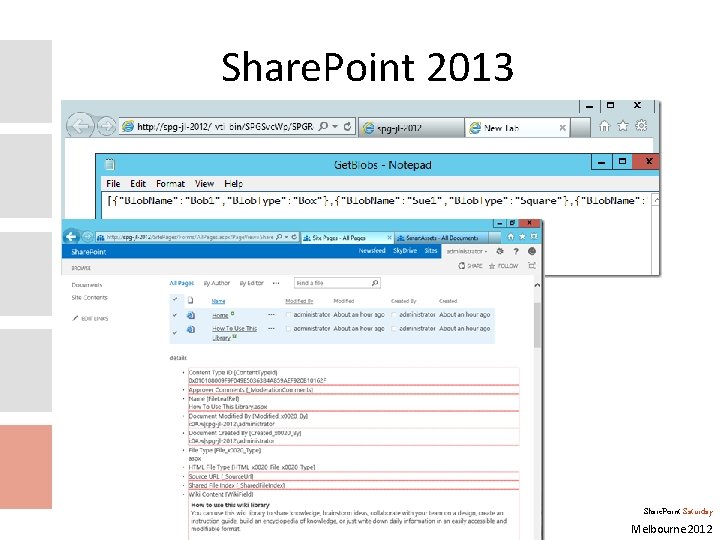This screenshot has height=540, width=720.
Task: Click EDIT LINKS pencil link
Action: click(90, 318)
